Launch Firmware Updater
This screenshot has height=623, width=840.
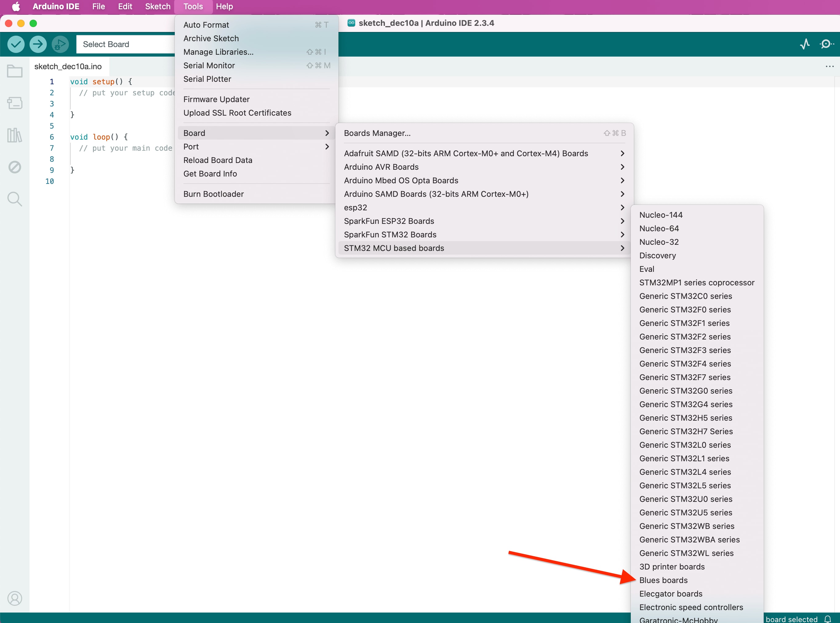[257, 99]
